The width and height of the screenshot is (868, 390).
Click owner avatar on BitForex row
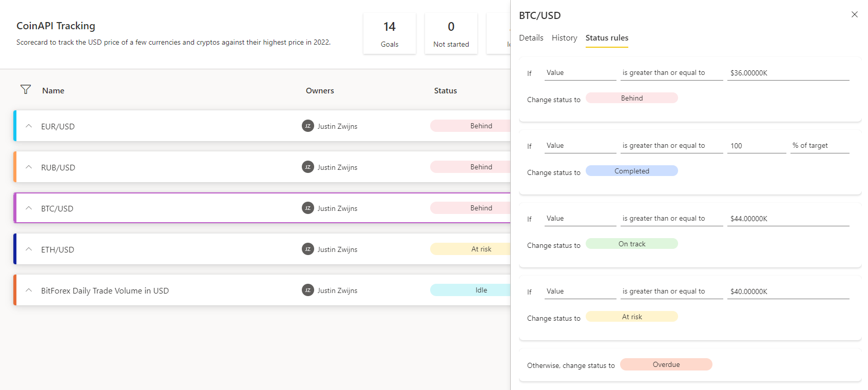[x=307, y=290]
